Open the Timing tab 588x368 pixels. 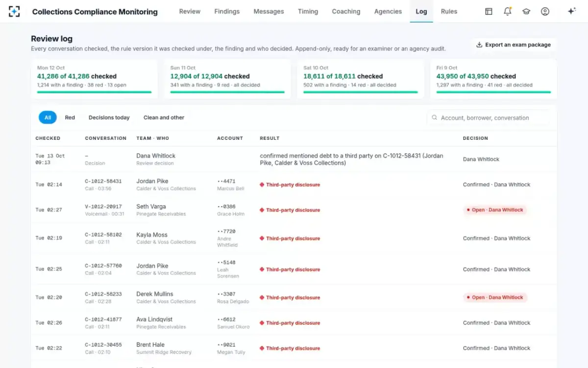pyautogui.click(x=308, y=11)
